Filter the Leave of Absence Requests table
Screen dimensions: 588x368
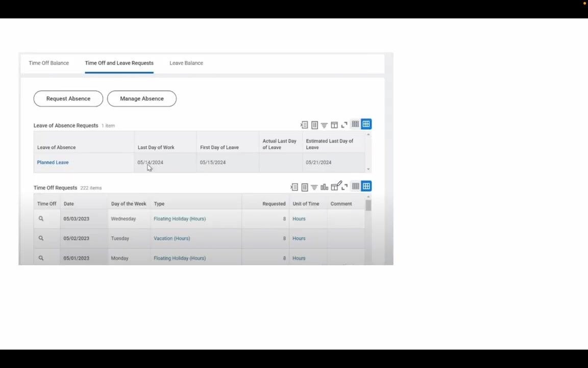325,125
